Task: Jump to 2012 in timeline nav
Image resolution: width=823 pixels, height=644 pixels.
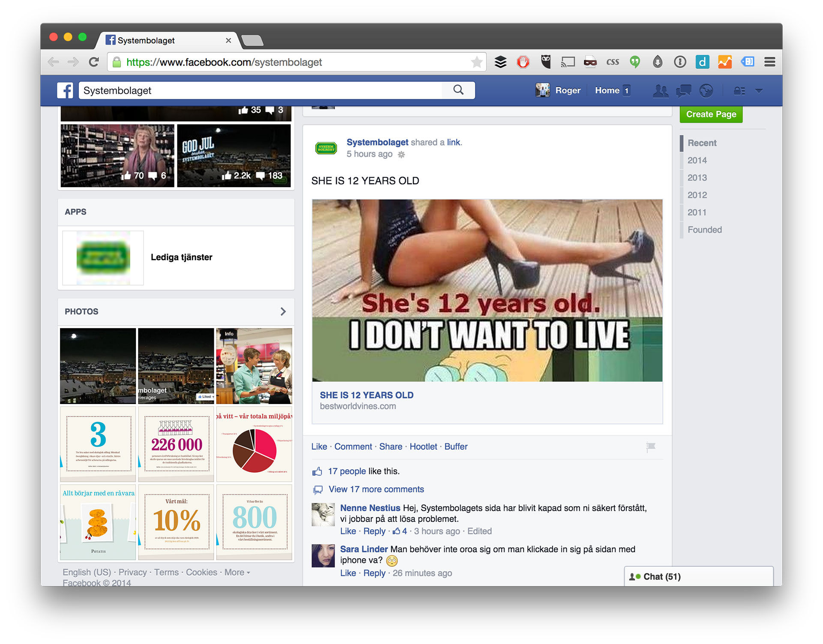Action: pos(697,195)
